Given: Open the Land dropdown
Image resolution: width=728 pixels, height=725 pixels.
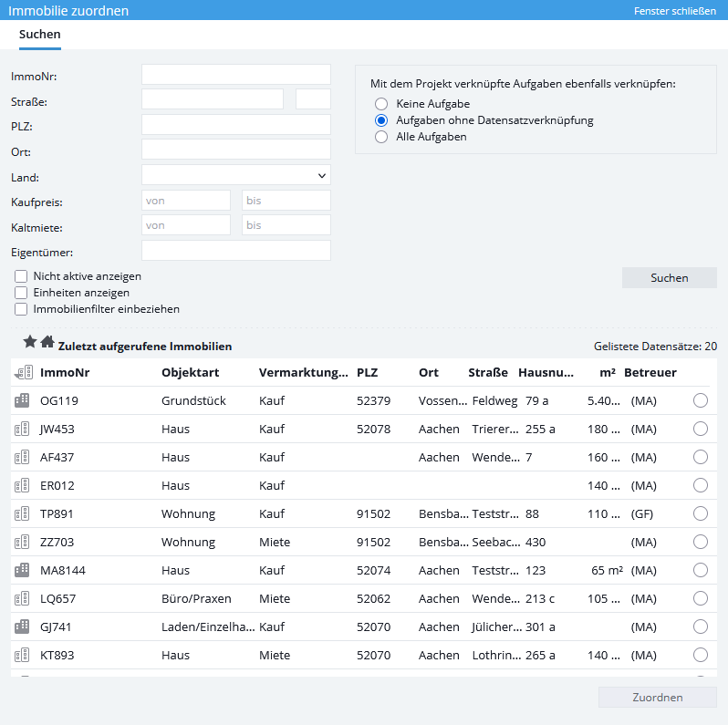Looking at the screenshot, I should click(236, 175).
